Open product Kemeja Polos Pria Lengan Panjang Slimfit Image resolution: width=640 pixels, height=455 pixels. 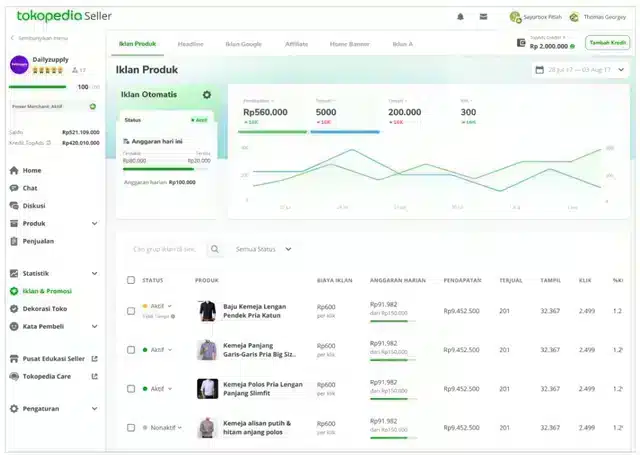click(263, 388)
